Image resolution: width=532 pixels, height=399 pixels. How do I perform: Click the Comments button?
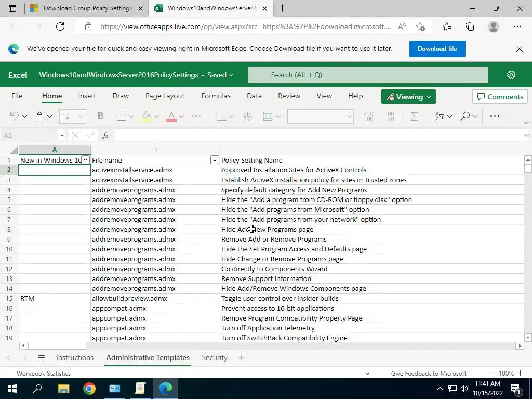point(500,97)
